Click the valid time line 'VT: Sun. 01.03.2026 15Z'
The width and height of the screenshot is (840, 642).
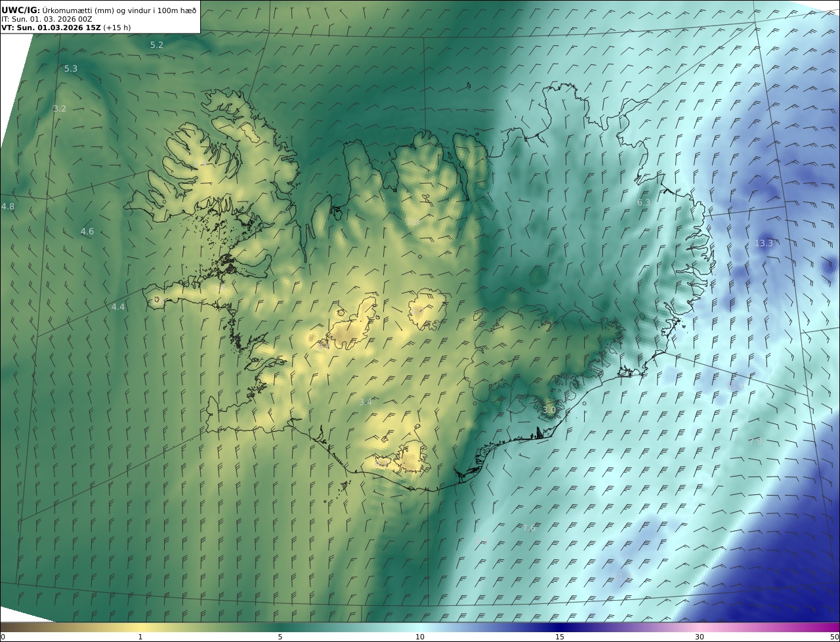[x=51, y=28]
